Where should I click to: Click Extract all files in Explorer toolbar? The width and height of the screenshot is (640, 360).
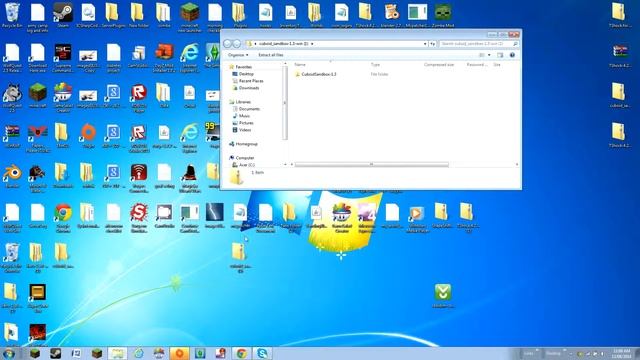coord(271,55)
